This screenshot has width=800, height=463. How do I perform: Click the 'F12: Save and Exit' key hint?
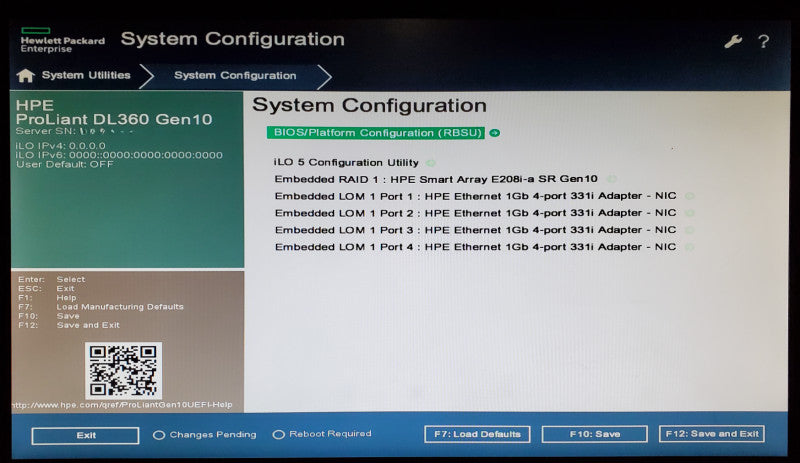(x=68, y=325)
